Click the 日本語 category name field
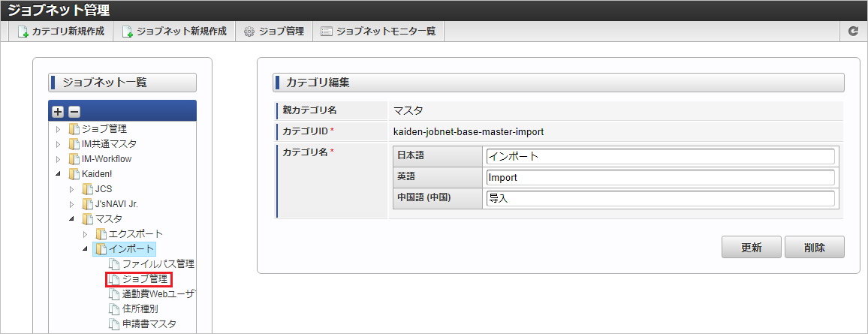The height and width of the screenshot is (334, 868). tap(660, 156)
